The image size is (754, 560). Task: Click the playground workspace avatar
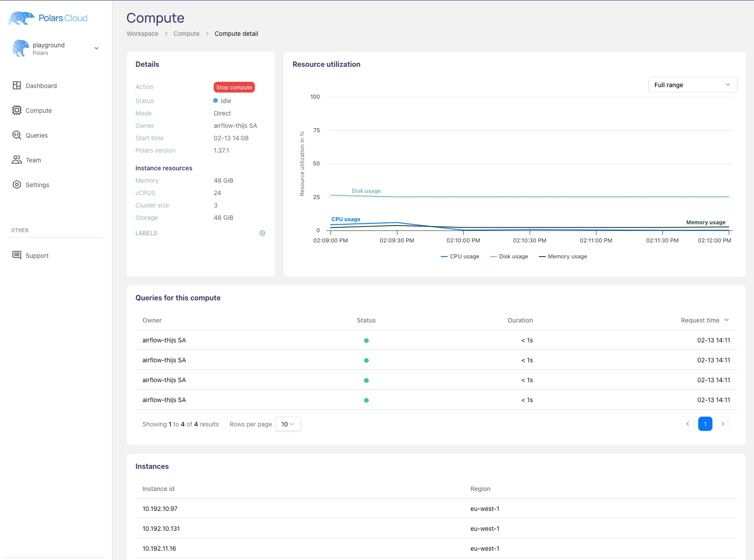point(19,48)
